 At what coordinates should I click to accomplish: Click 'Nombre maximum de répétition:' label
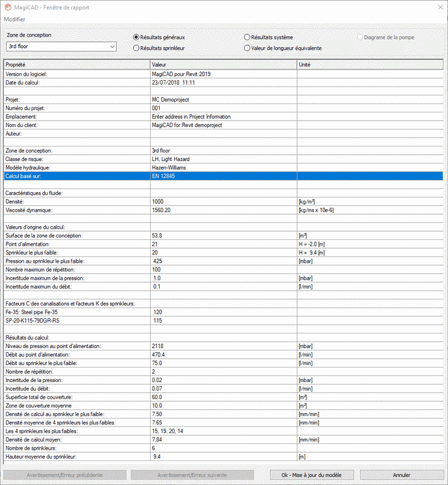40,270
